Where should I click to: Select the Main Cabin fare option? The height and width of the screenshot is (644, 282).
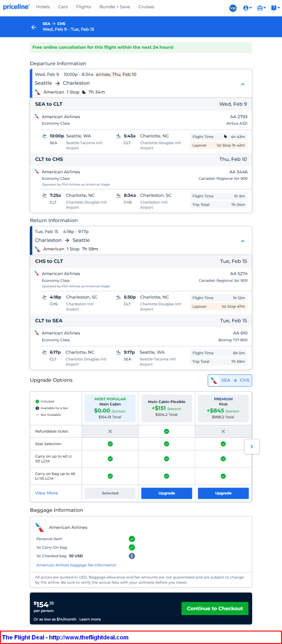click(110, 408)
